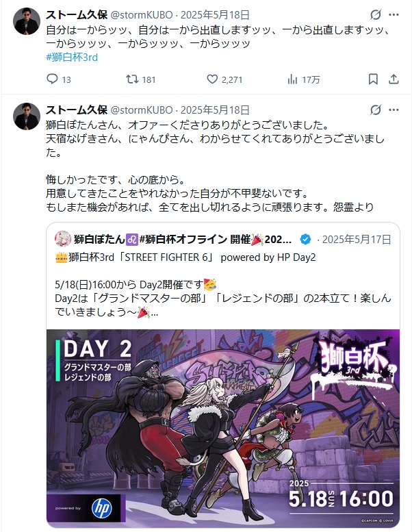Click first tweet's profile avatar
This screenshot has width=412, height=532.
tap(27, 21)
